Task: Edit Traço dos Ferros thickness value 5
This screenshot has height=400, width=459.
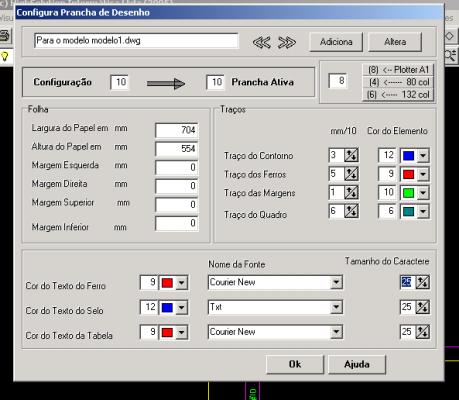Action: click(x=336, y=174)
